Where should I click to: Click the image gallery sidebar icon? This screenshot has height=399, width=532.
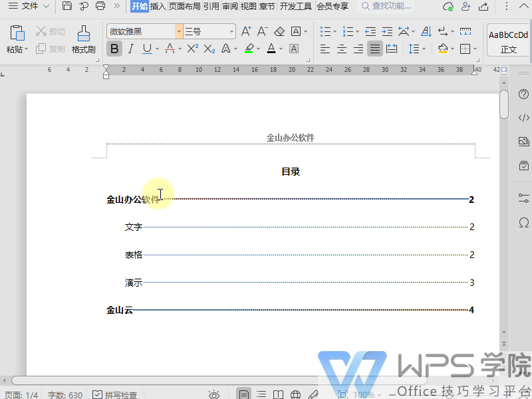point(523,141)
